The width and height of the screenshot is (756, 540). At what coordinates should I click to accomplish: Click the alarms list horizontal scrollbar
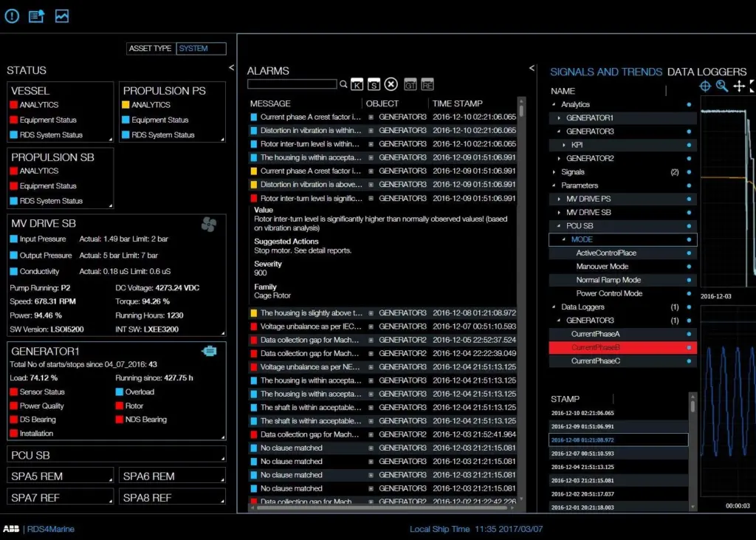point(381,507)
